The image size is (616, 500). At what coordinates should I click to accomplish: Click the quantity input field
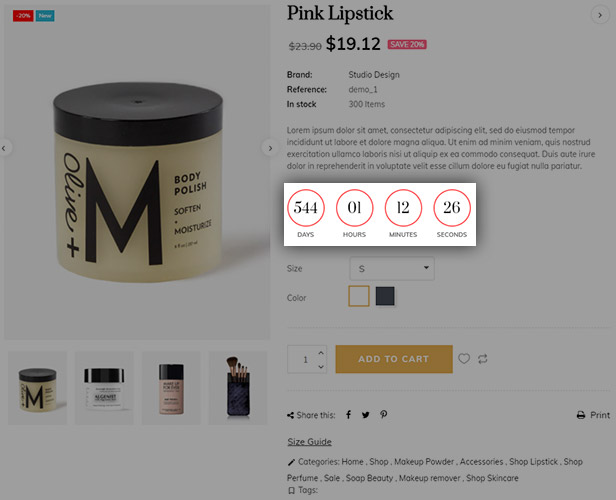coord(302,359)
